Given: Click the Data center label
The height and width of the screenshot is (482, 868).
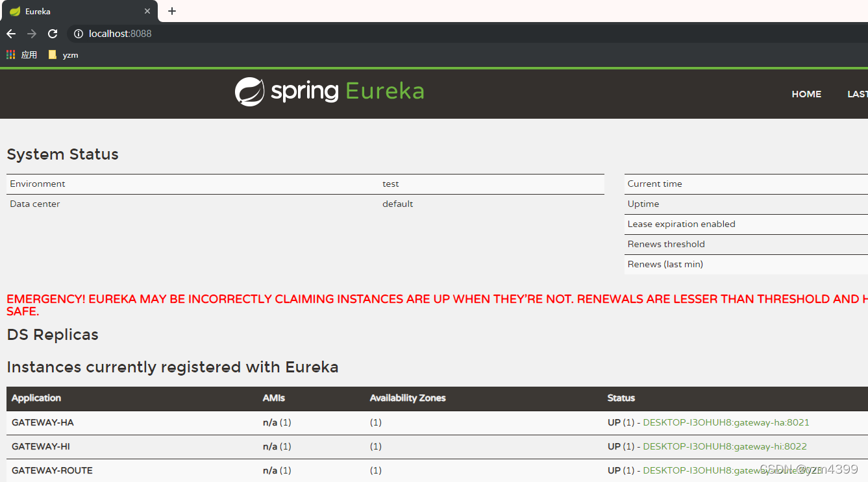Looking at the screenshot, I should (x=35, y=204).
